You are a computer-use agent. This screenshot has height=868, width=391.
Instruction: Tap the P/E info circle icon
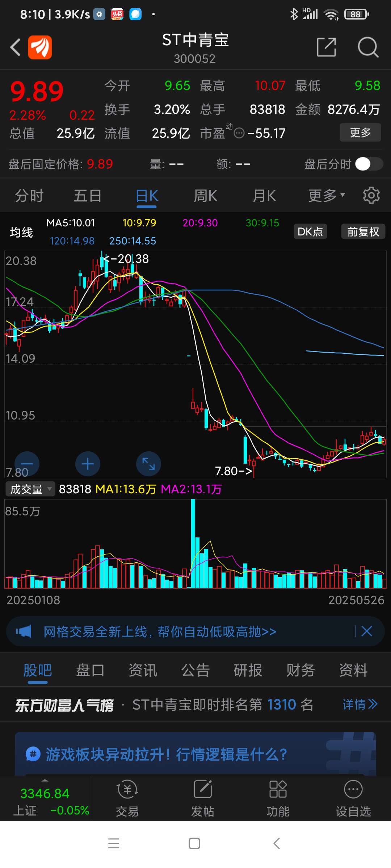point(239,133)
